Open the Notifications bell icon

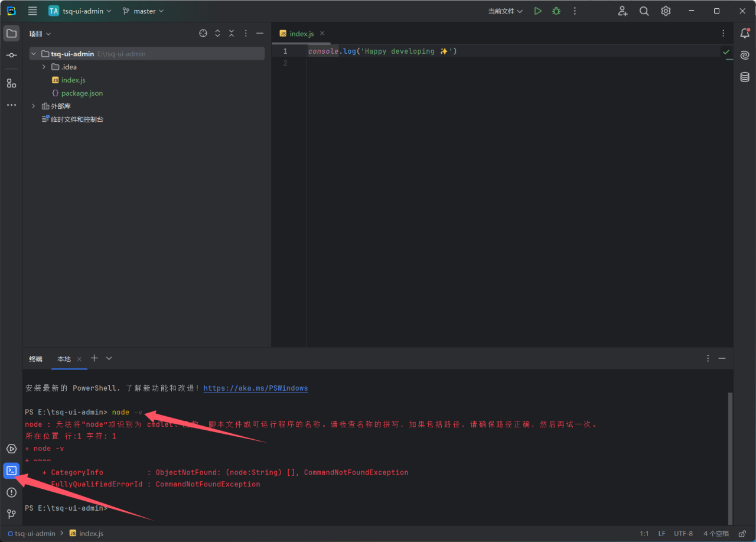[745, 34]
